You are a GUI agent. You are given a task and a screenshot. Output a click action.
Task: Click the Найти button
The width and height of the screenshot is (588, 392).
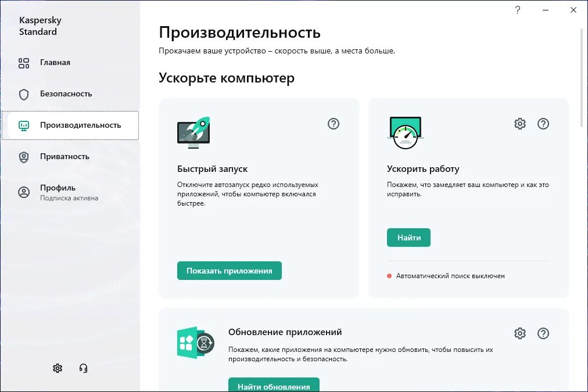(x=408, y=238)
